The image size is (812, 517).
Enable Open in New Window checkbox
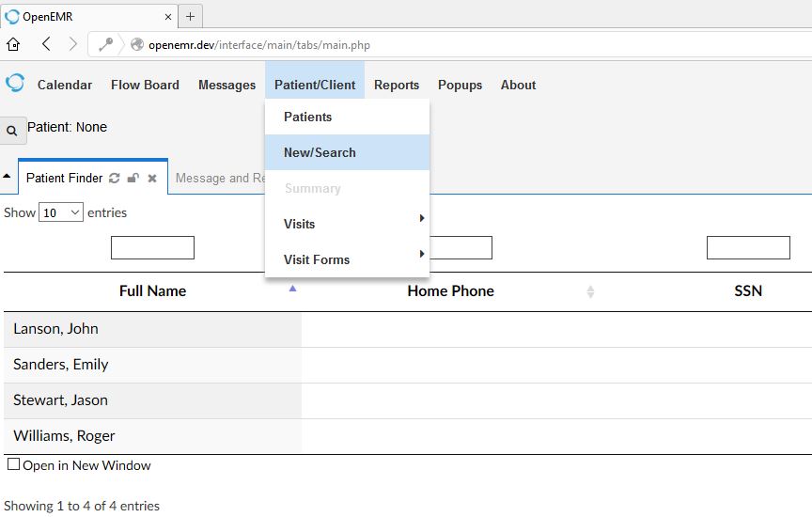point(14,464)
